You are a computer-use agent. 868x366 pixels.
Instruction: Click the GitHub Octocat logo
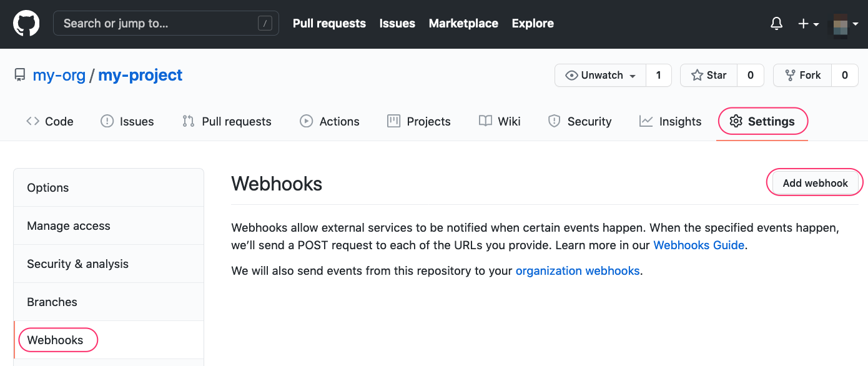[x=26, y=24]
